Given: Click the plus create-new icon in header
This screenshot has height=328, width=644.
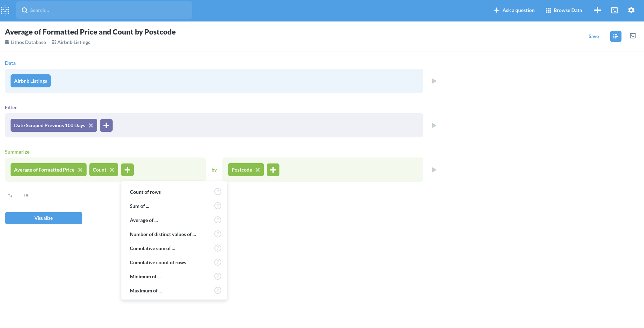Looking at the screenshot, I should (x=598, y=10).
